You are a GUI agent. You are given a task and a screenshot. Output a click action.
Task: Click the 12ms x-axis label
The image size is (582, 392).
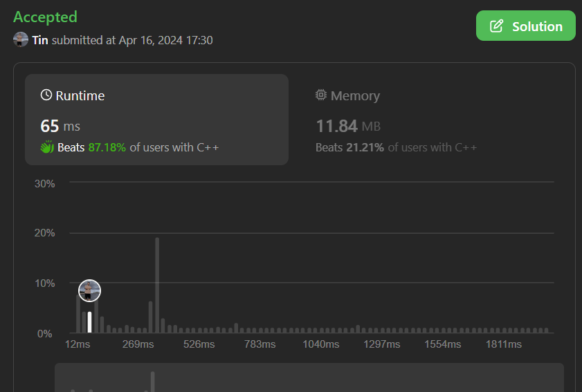tap(78, 344)
